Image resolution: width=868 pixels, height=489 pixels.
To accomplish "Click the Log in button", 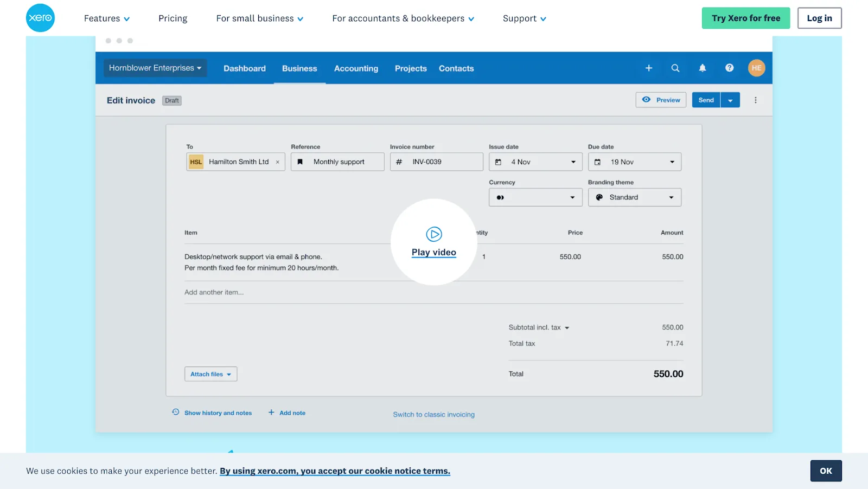I will (x=819, y=18).
